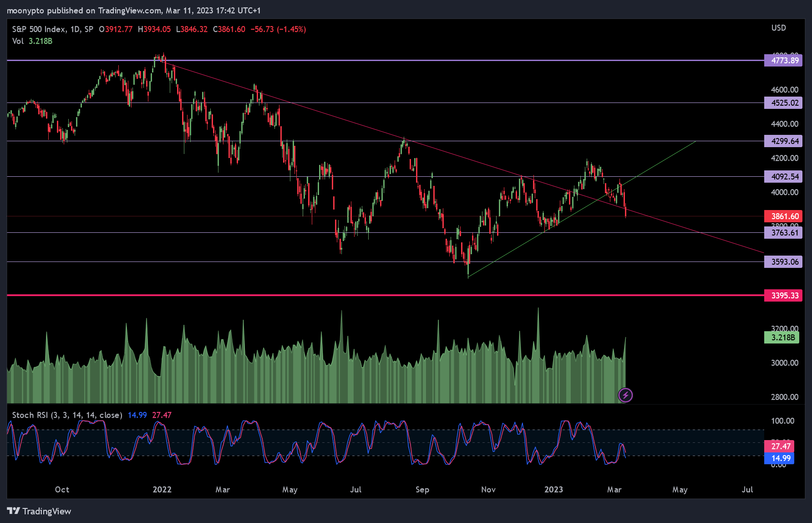Click the 4400.00 price axis value
812x523 pixels.
(x=785, y=124)
